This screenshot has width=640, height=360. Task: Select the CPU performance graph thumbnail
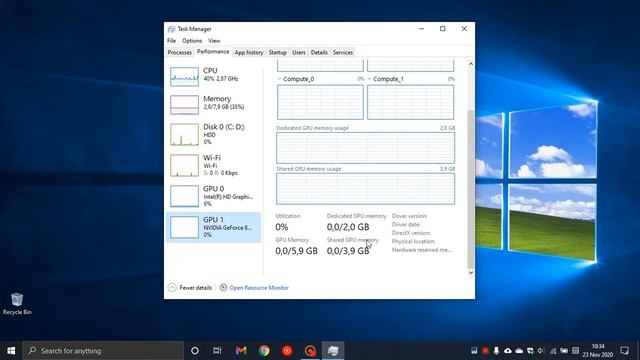[x=184, y=77]
